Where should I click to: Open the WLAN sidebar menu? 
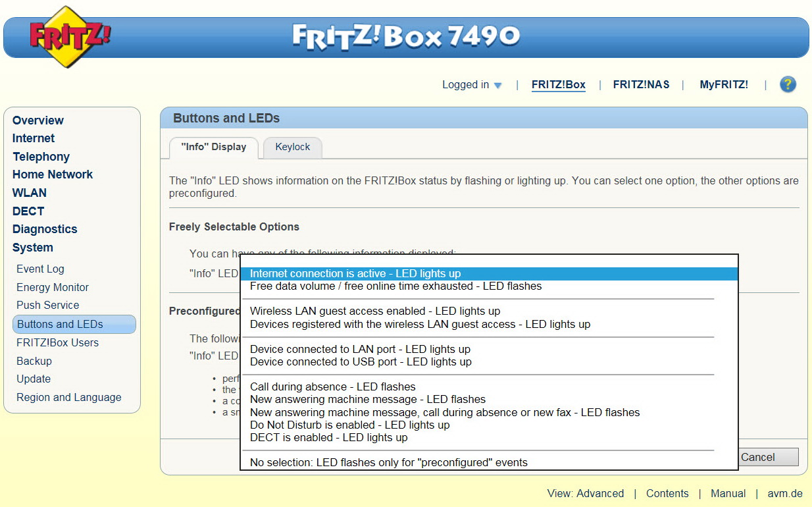[30, 193]
